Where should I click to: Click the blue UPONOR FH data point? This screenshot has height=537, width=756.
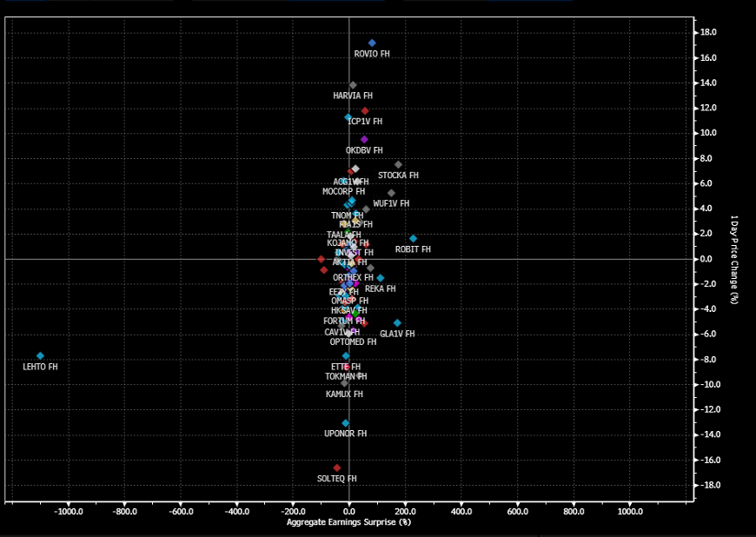(345, 423)
